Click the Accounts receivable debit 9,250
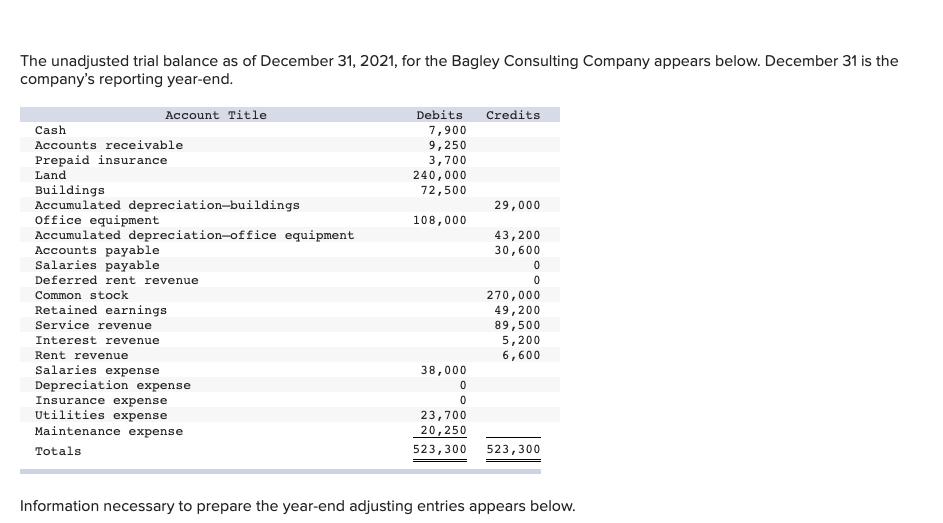The height and width of the screenshot is (523, 943). [447, 145]
